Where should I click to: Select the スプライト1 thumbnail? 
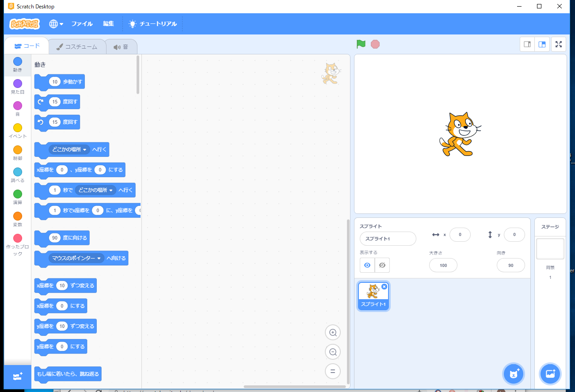click(x=373, y=296)
